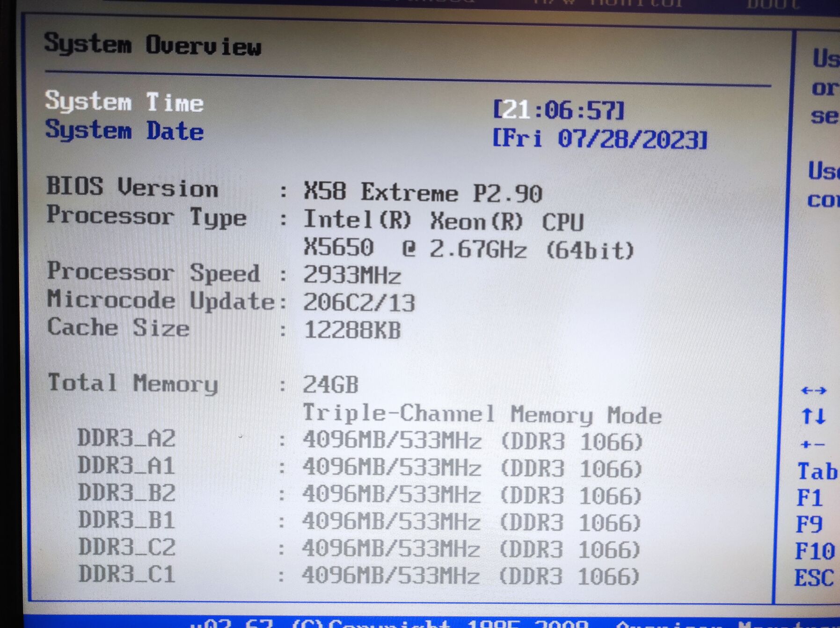Click the X5650 @ 2.67GHz (64bit) line
Viewport: 840px width, 628px height.
click(469, 248)
